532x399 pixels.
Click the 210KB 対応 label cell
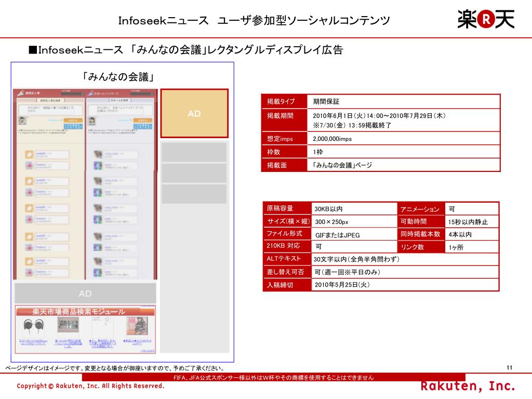tap(287, 246)
